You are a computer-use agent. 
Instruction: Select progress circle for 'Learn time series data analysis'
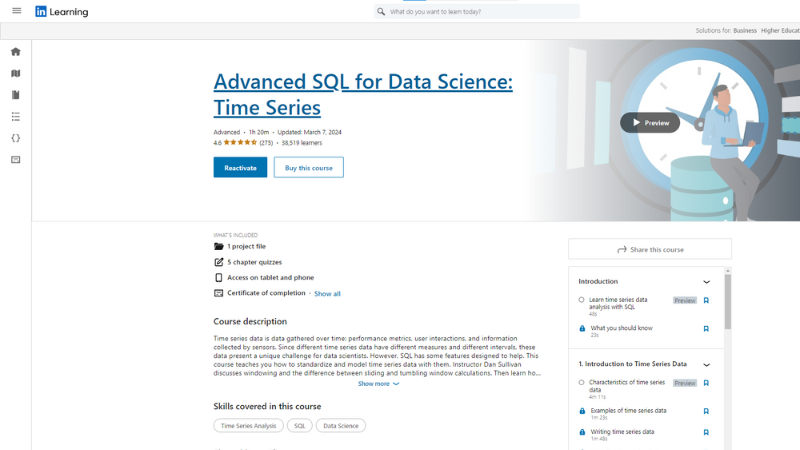coord(581,300)
